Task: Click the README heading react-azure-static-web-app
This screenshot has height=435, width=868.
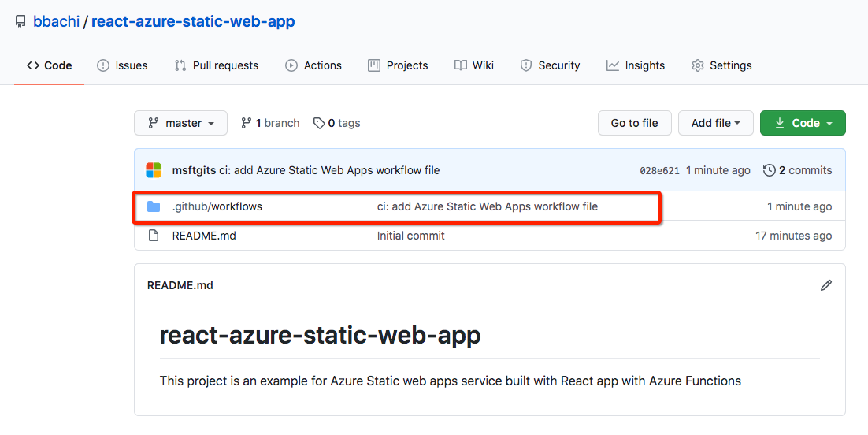Action: pos(320,335)
